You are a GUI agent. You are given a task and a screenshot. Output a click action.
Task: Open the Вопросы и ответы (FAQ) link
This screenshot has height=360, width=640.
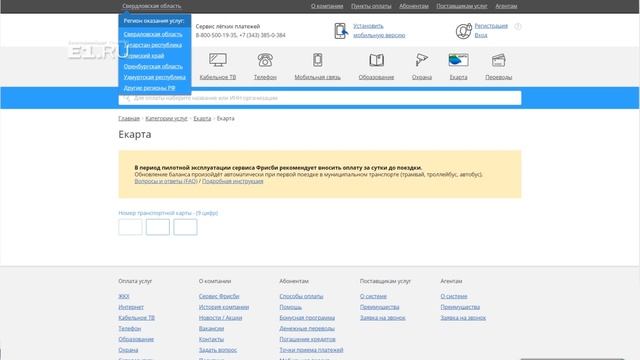[x=166, y=181]
